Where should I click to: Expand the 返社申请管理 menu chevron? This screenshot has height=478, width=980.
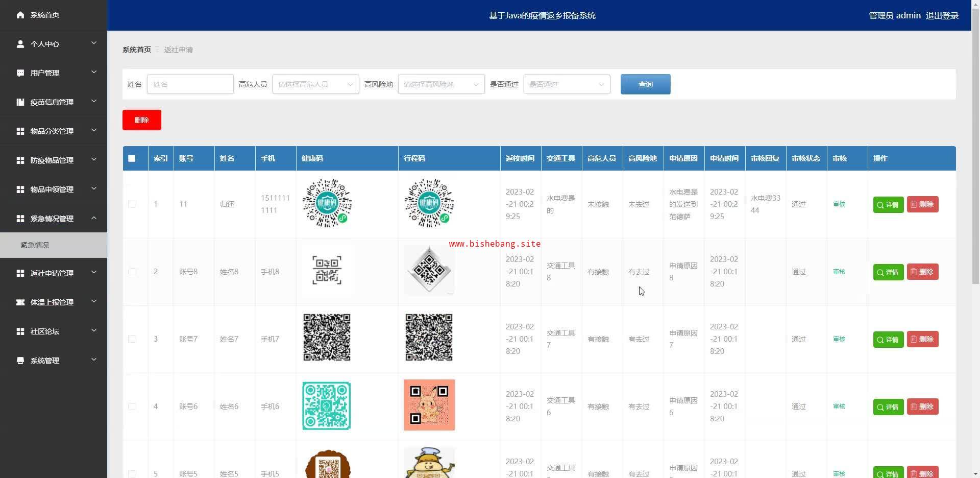pyautogui.click(x=94, y=273)
